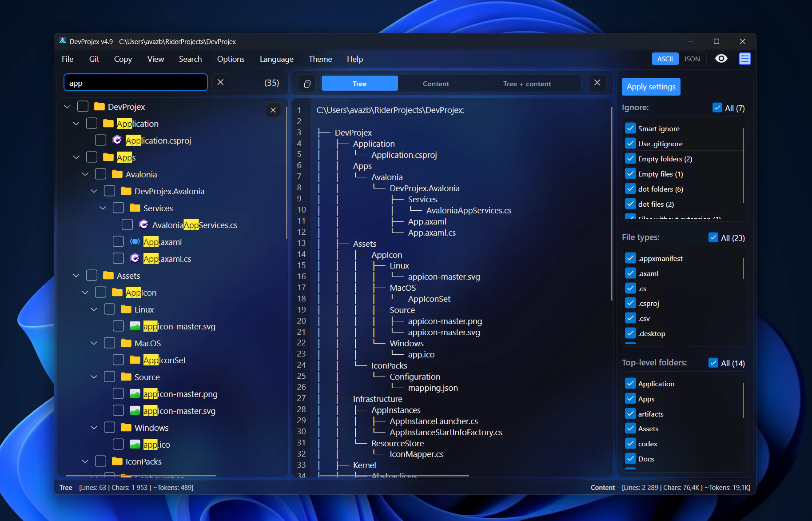Click the AppIconSet folder icon
Viewport: 812px width, 521px height.
[135, 360]
